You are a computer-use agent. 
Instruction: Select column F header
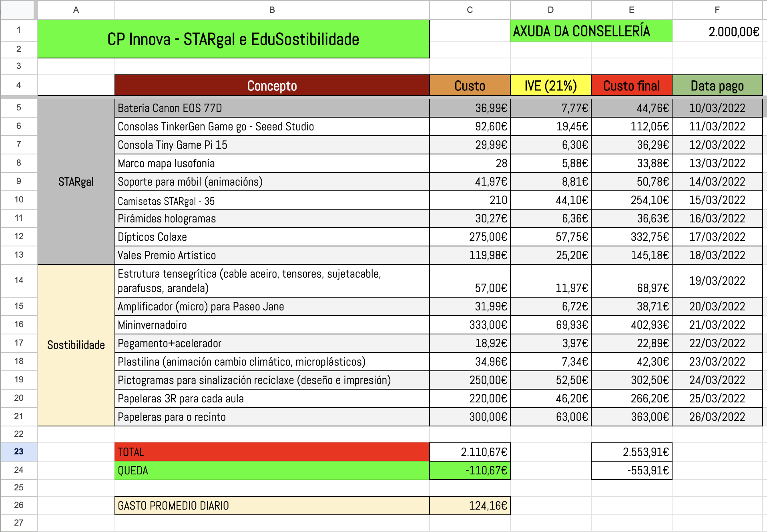click(x=717, y=10)
